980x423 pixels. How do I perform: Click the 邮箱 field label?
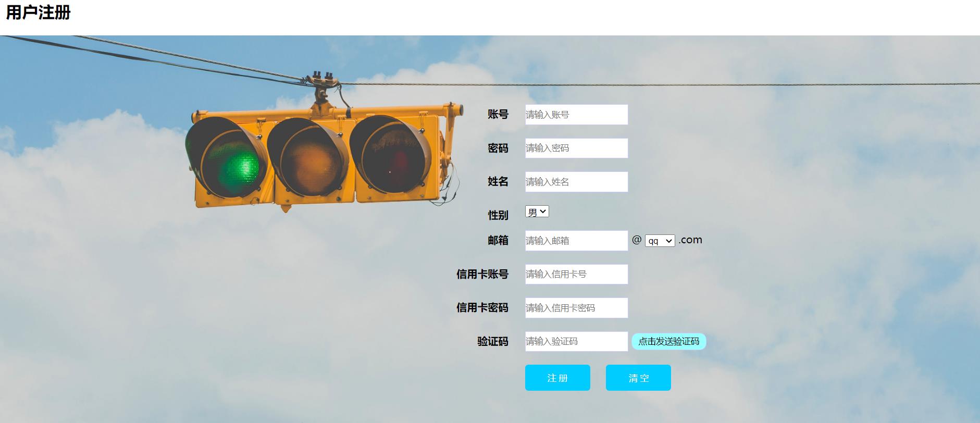(x=498, y=240)
